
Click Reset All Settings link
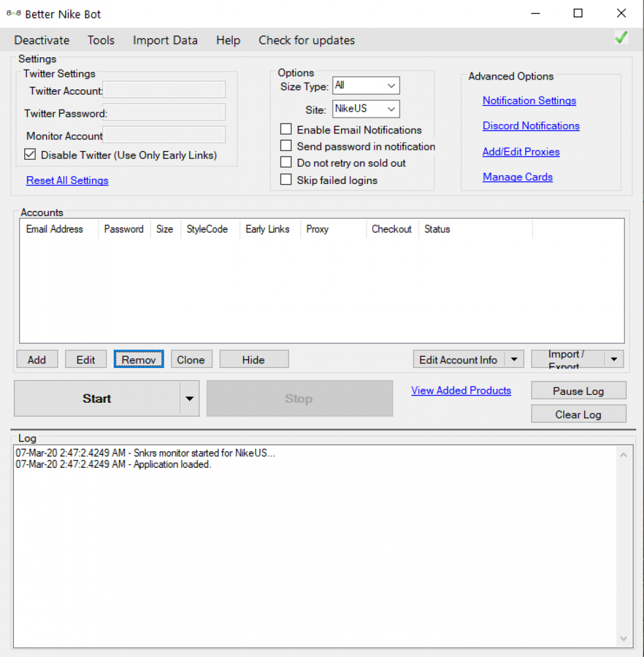[x=67, y=180]
